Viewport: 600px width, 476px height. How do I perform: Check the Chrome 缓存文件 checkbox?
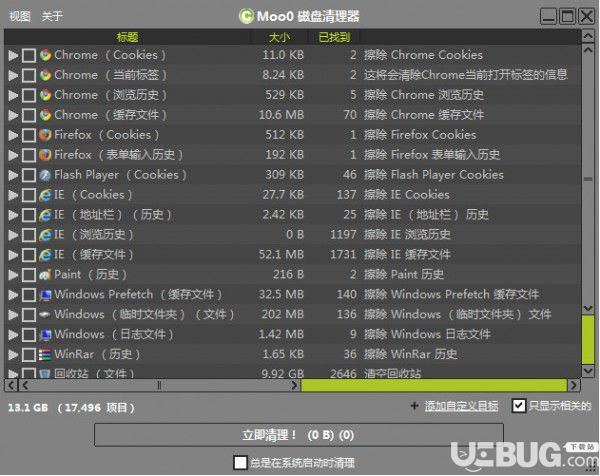(29, 115)
